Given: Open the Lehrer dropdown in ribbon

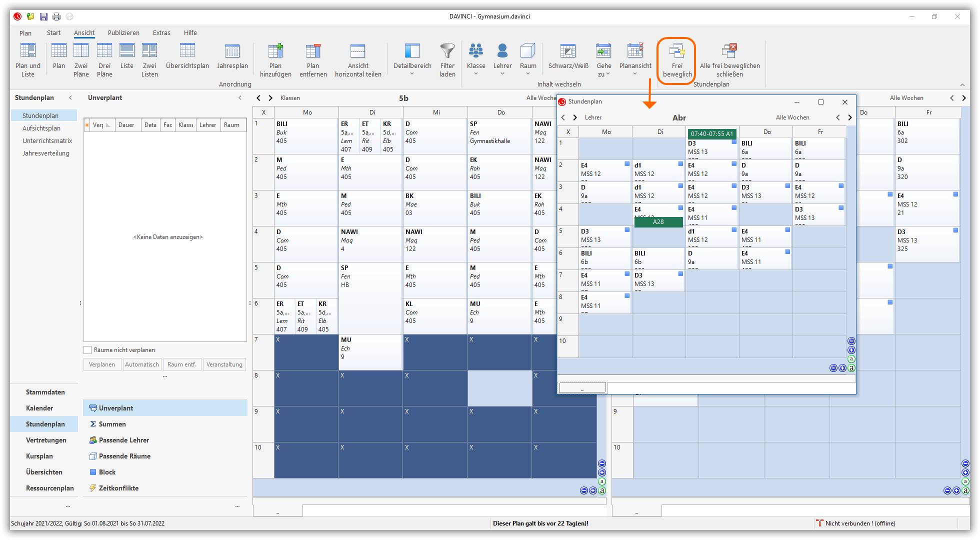Looking at the screenshot, I should click(502, 74).
